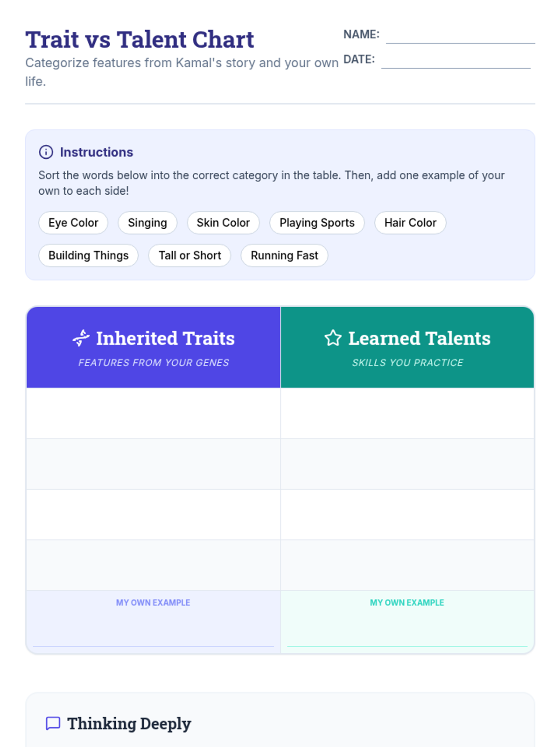The image size is (560, 747).
Task: Click the Inherited Traits column header
Action: 154,347
